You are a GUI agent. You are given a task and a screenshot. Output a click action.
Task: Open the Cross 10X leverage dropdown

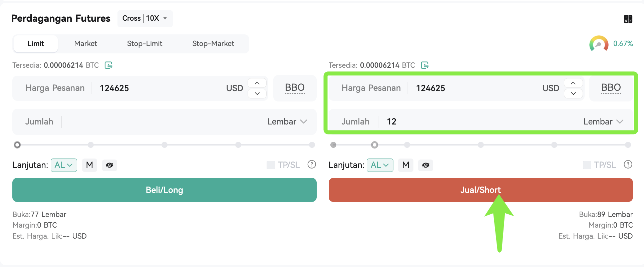click(x=145, y=18)
